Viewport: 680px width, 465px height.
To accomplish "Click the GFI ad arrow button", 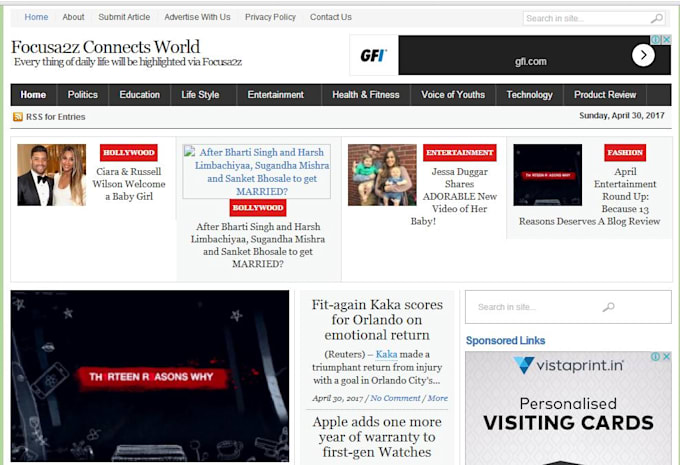I will click(643, 56).
